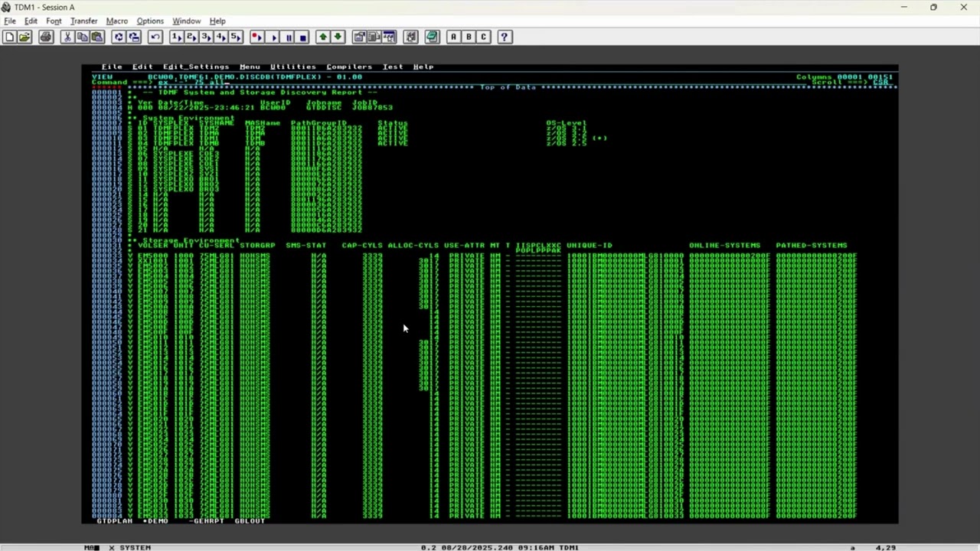
Task: Click the green up-arrow transfer icon
Action: (323, 37)
